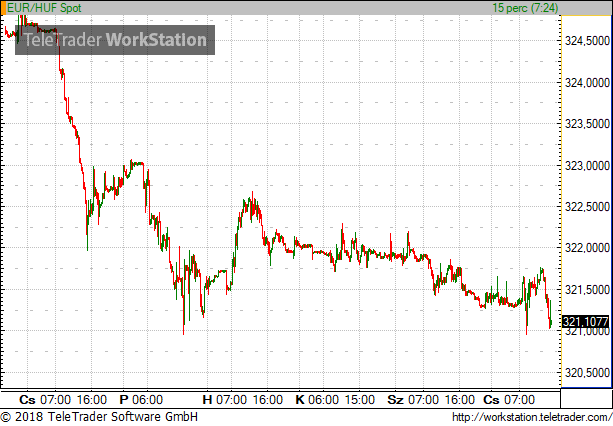Image resolution: width=613 pixels, height=426 pixels.
Task: Click the 2018 TeleTrader Software GmbH copyright text
Action: (99, 417)
